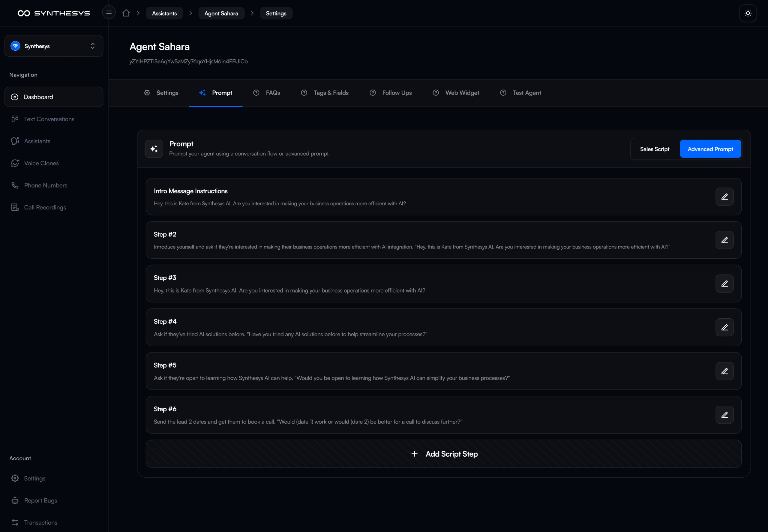Click the Transactions arrows icon
The width and height of the screenshot is (768, 532).
pyautogui.click(x=15, y=522)
